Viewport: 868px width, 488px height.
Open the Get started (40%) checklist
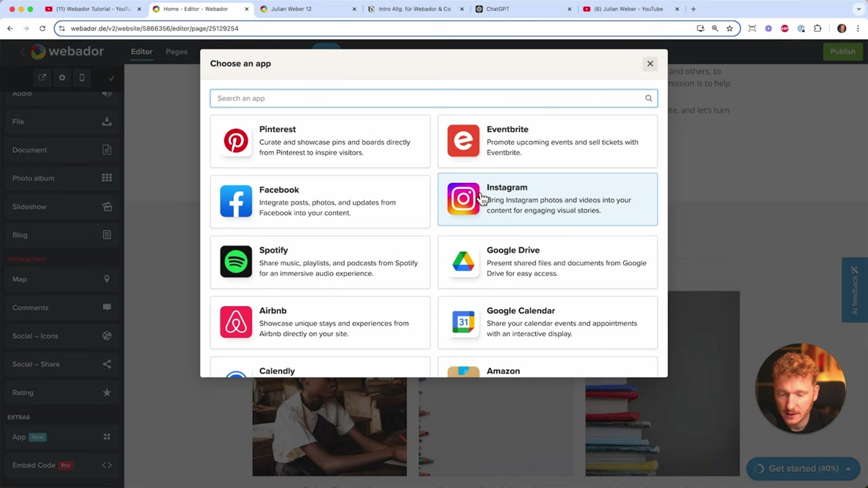[x=802, y=468]
